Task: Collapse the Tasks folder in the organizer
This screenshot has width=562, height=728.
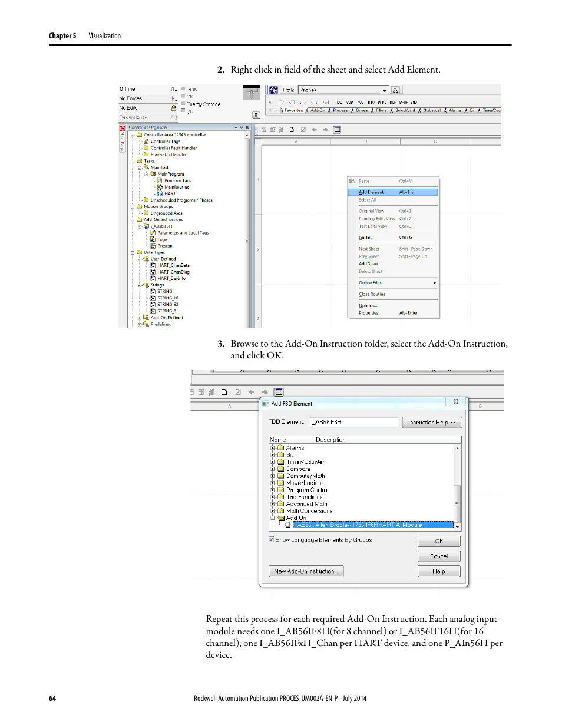Action: point(133,161)
